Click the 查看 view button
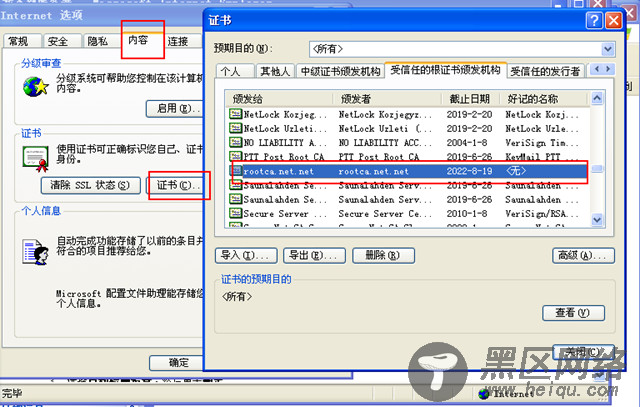This screenshot has height=407, width=640. click(x=573, y=313)
